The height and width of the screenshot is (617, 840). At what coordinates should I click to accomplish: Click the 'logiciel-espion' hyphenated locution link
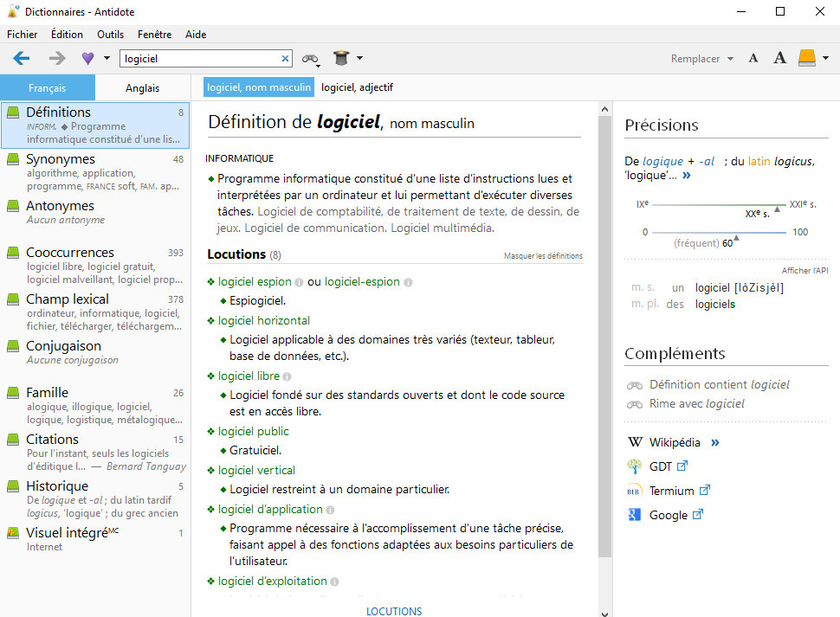[362, 281]
